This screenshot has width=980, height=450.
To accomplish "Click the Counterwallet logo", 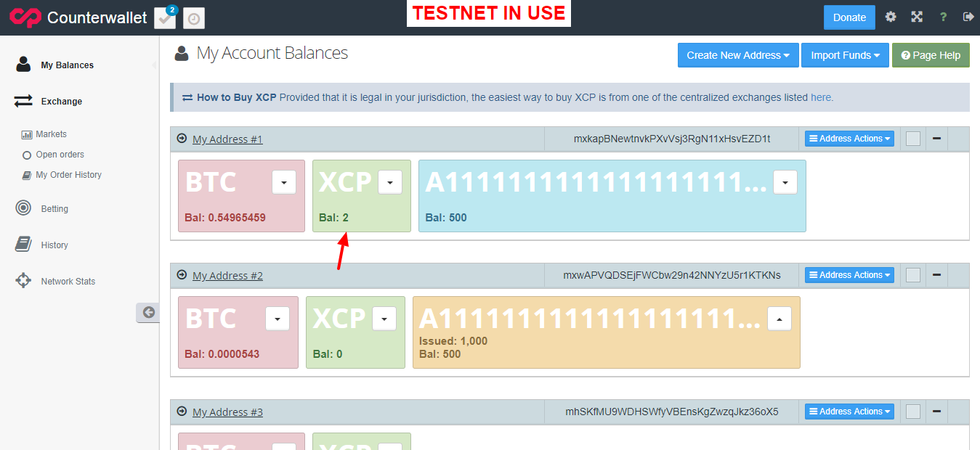I will pos(78,17).
